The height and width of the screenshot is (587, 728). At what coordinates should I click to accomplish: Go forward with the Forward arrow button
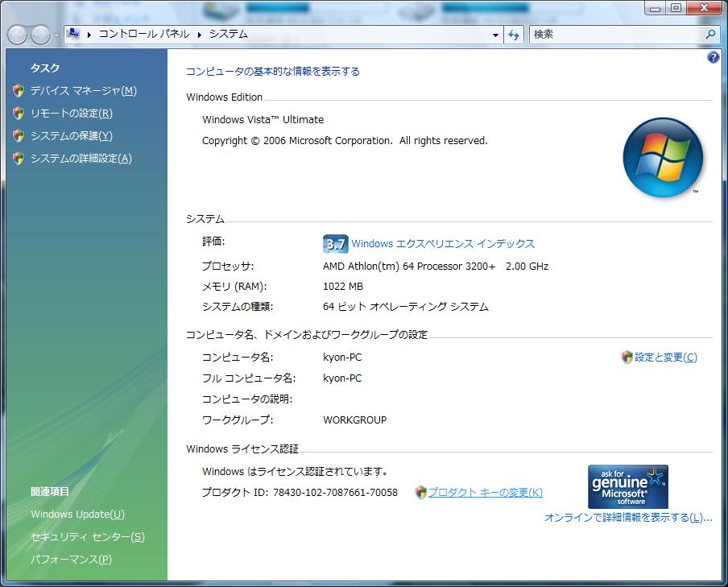[40, 35]
